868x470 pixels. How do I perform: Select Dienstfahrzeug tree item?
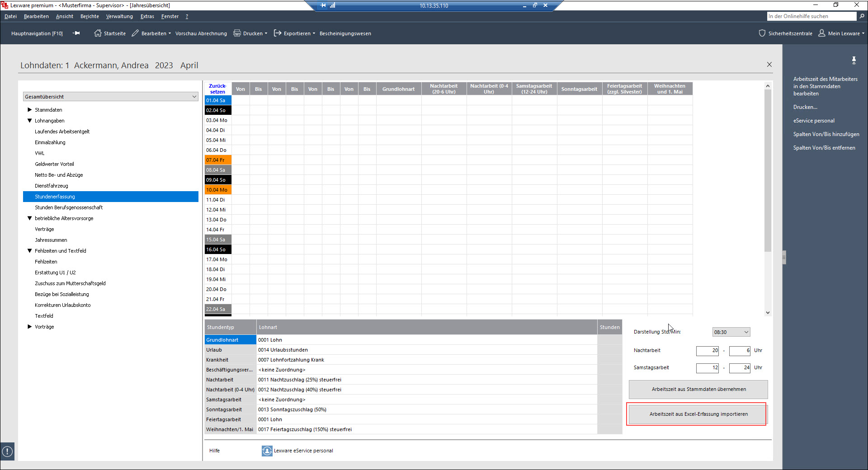point(52,186)
